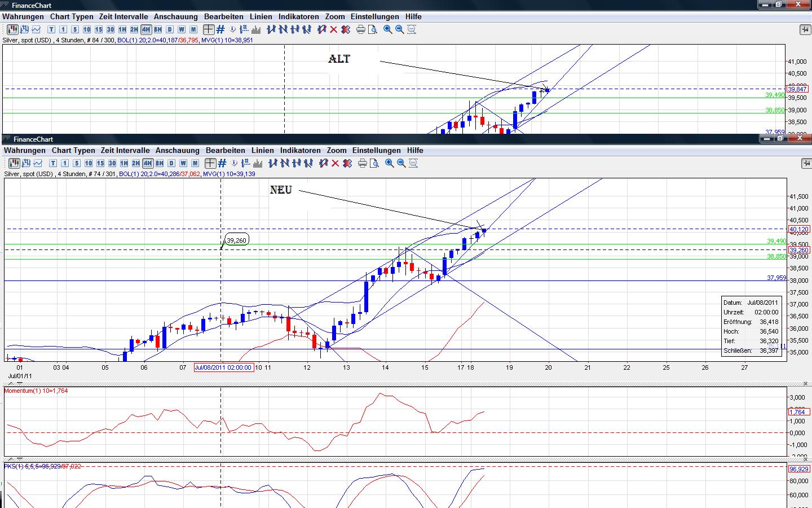Image resolution: width=812 pixels, height=508 pixels.
Task: Switch ALT chart to monthly (M) interval
Action: 193,29
